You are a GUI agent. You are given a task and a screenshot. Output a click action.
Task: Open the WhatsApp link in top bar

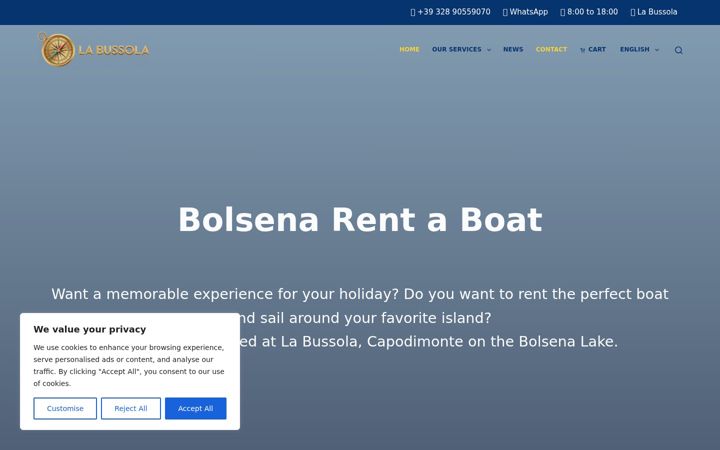(529, 12)
